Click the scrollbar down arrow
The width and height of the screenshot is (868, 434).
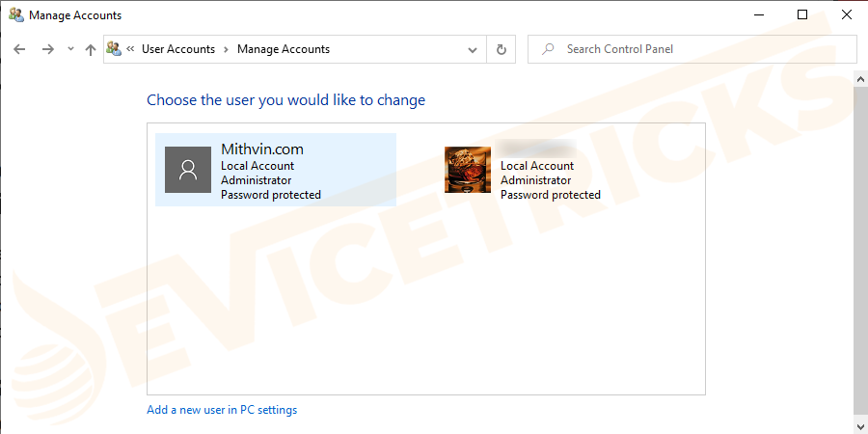(859, 425)
